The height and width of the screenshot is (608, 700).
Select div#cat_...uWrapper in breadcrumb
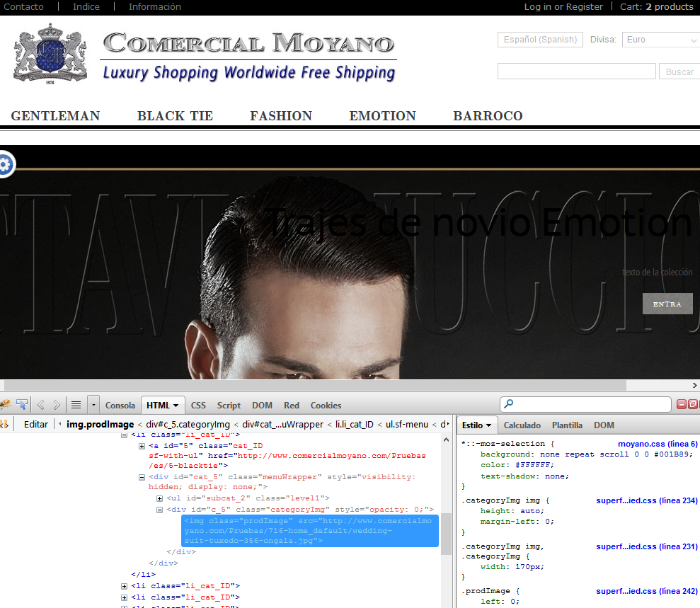[282, 424]
